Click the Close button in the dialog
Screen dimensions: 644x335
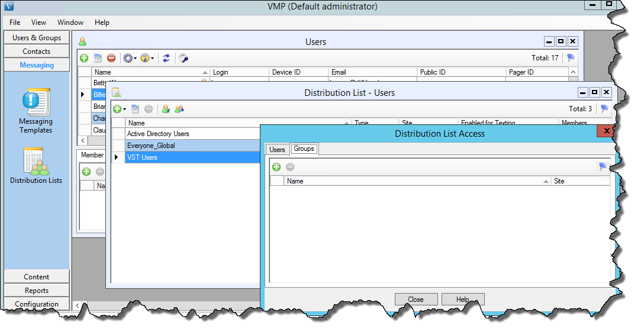(416, 299)
